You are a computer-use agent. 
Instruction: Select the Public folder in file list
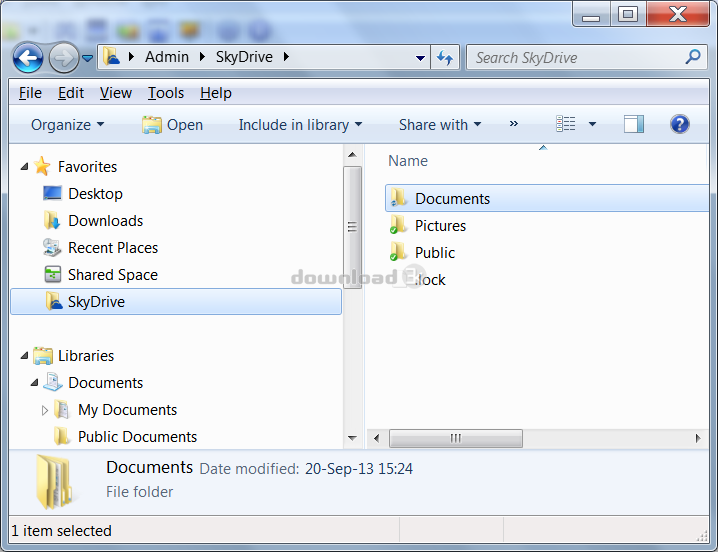[435, 253]
